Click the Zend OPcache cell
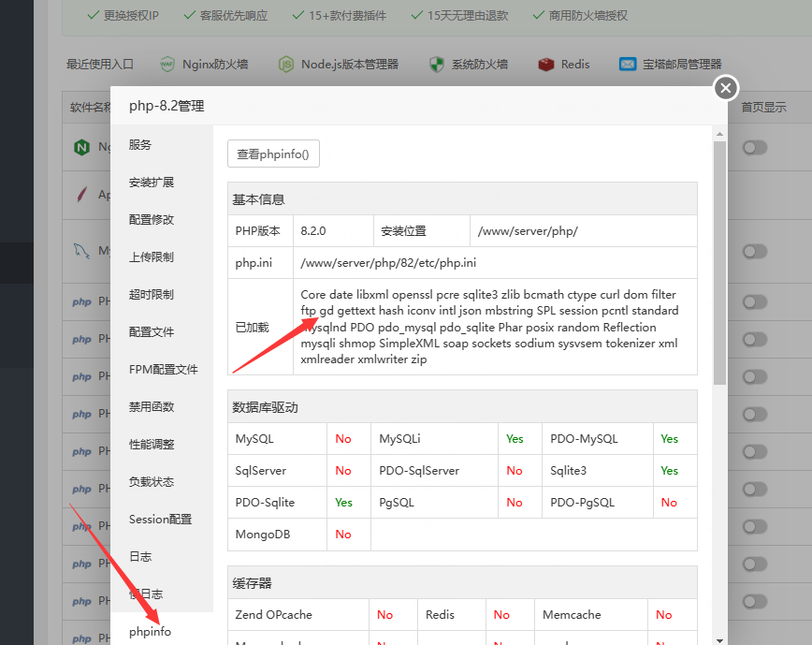812x645 pixels. [298, 614]
